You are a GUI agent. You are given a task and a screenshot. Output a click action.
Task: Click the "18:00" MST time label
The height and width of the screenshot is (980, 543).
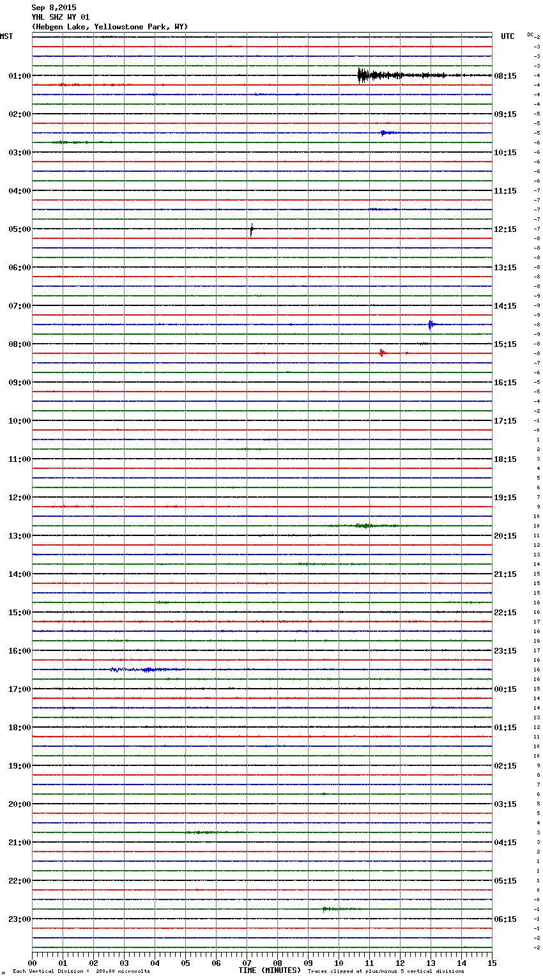20,728
